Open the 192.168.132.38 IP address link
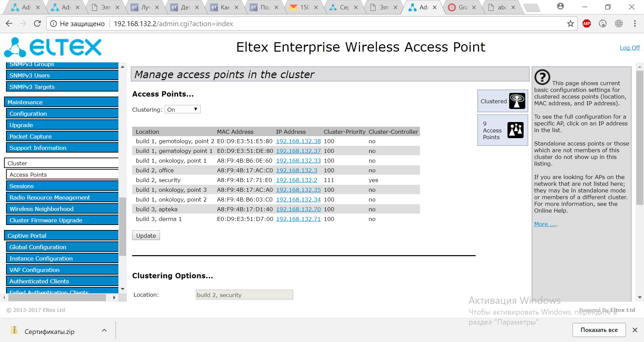The height and width of the screenshot is (342, 644). (x=298, y=141)
